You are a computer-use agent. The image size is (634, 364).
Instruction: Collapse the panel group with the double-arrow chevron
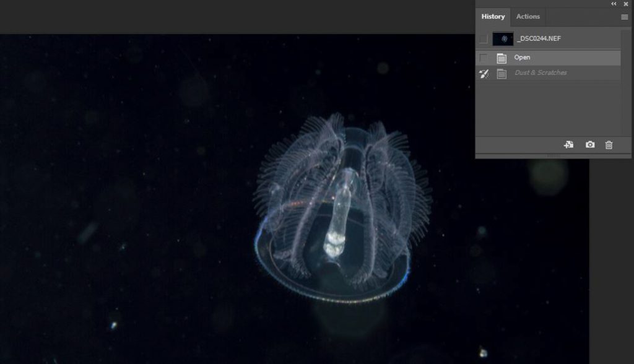tap(613, 4)
